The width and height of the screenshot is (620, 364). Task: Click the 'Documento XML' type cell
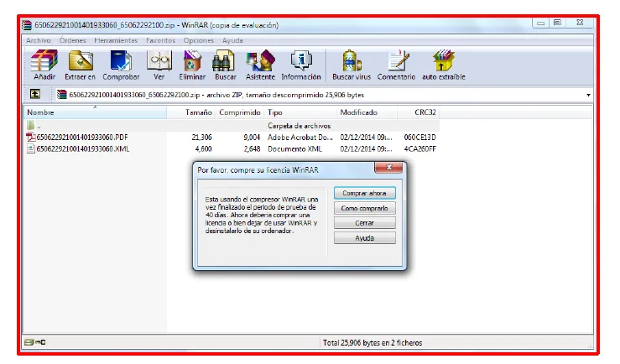point(295,149)
